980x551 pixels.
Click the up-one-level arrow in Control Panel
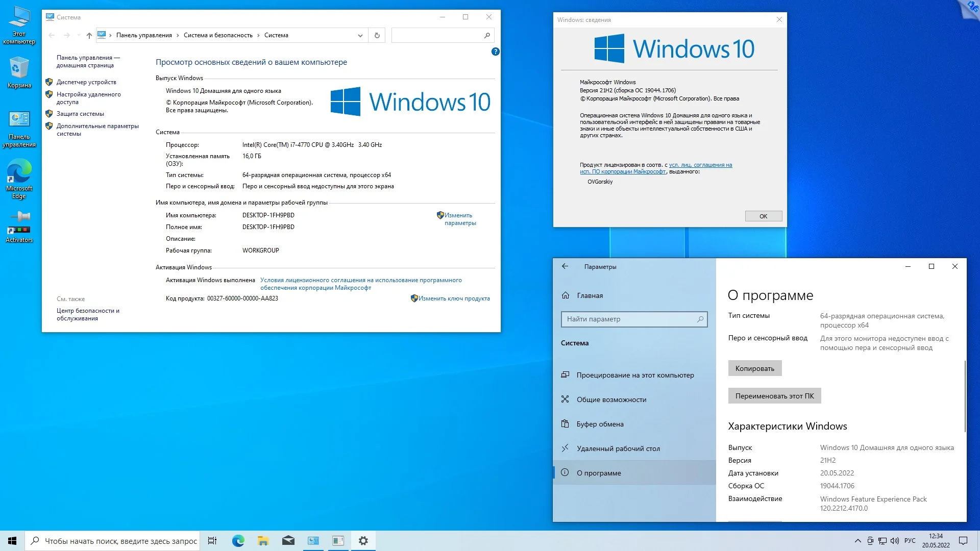pyautogui.click(x=89, y=35)
